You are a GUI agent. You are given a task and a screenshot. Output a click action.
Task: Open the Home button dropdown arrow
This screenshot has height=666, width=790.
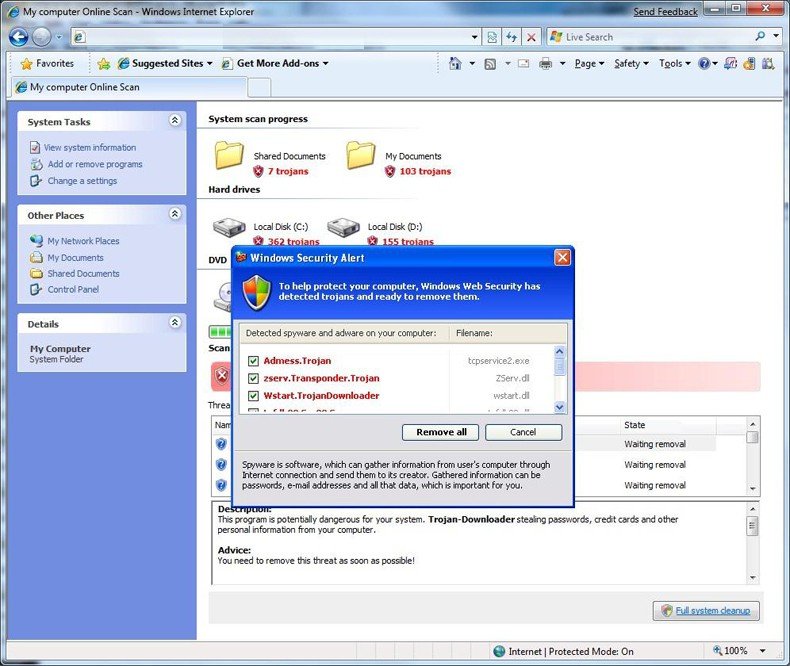coord(472,63)
